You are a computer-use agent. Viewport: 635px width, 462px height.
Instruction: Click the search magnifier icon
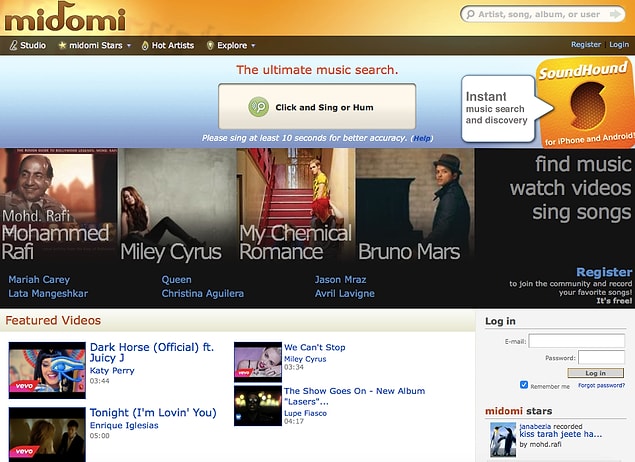tap(470, 15)
